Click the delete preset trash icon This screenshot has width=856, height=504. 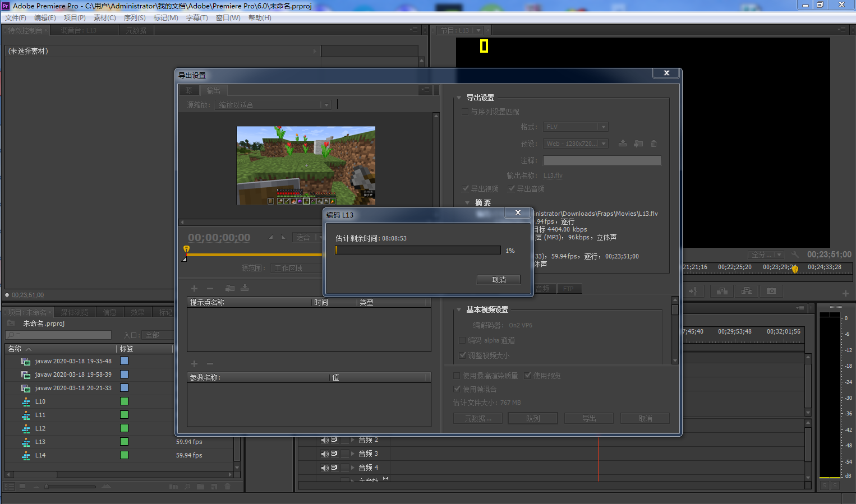pos(653,144)
